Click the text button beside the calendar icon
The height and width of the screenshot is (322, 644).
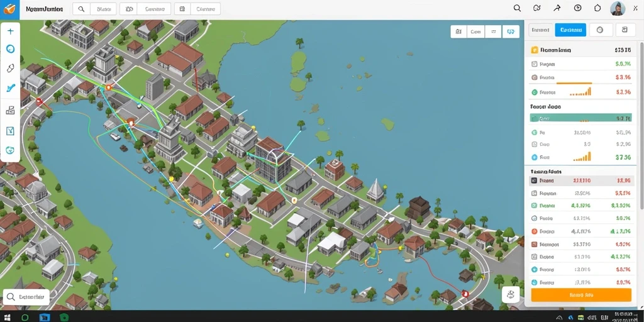point(206,9)
